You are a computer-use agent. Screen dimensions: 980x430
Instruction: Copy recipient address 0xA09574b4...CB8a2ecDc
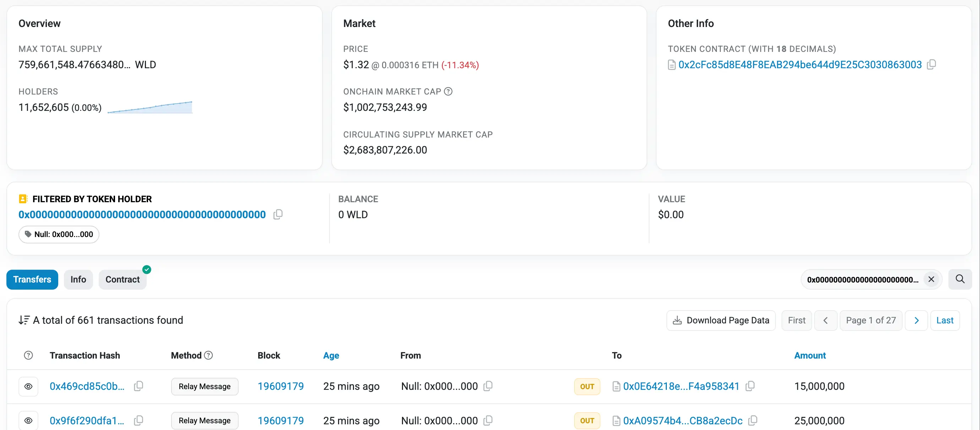[752, 420]
